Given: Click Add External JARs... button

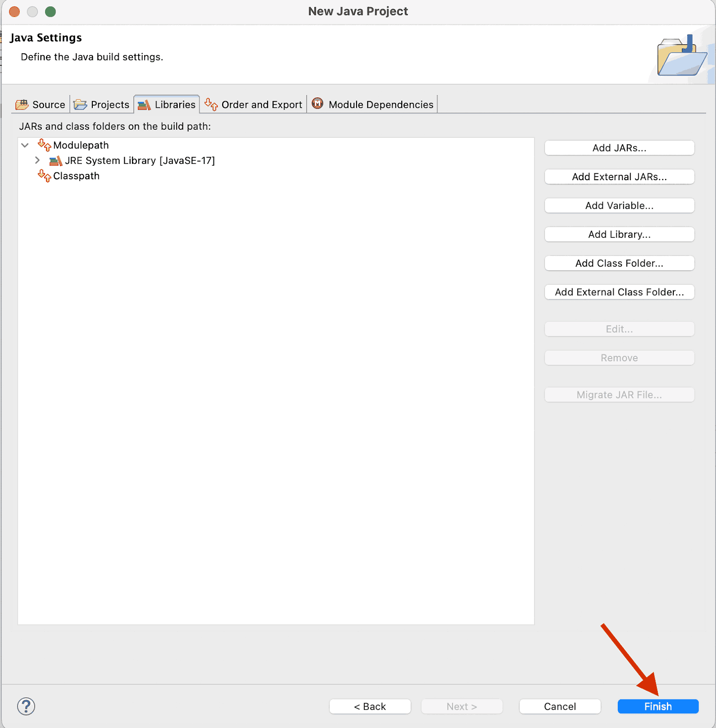Looking at the screenshot, I should (619, 177).
